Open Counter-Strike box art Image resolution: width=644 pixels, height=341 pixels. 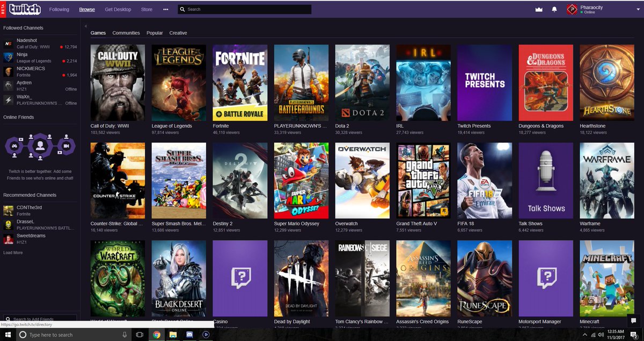(118, 180)
